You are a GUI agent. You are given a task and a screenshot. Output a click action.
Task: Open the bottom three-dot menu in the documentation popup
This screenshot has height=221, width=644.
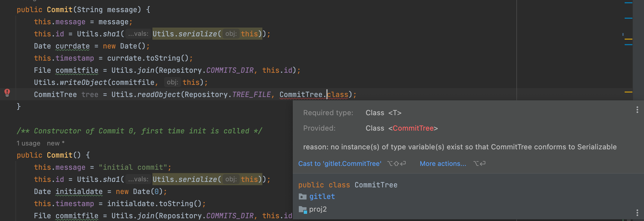[x=637, y=212]
